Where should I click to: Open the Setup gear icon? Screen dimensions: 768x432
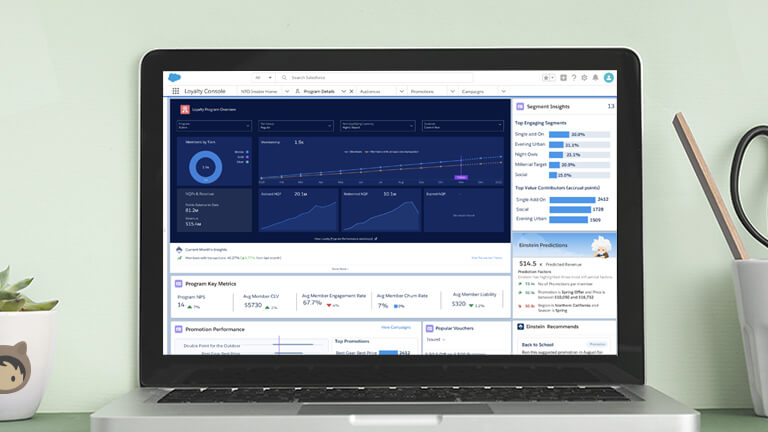click(586, 77)
